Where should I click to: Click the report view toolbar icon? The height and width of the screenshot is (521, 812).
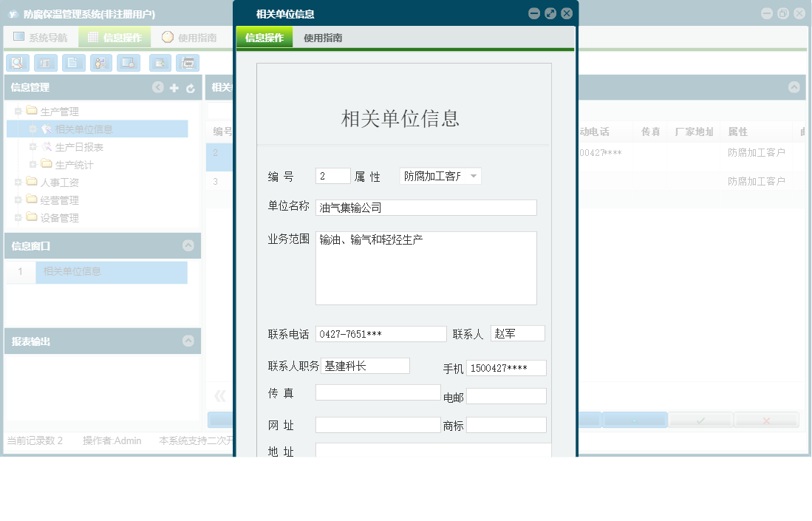tap(45, 63)
